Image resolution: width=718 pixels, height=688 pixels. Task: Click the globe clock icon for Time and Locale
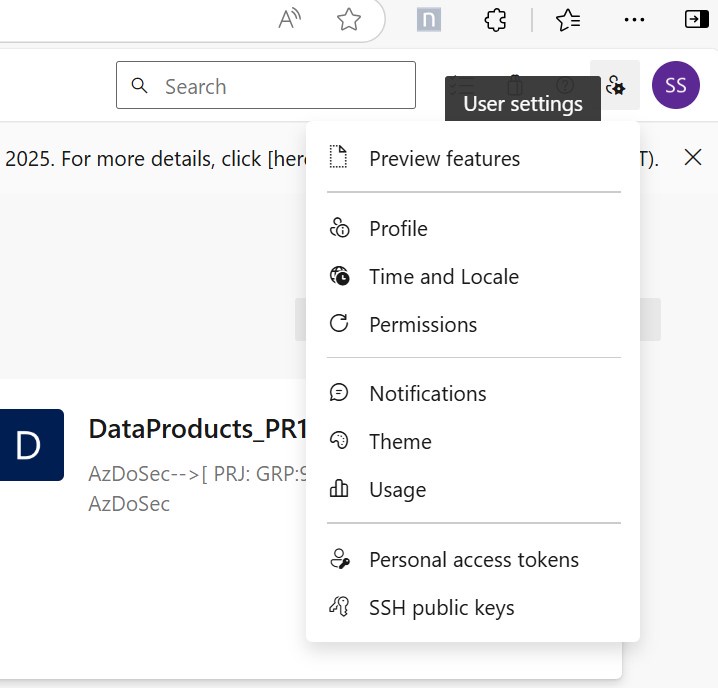[339, 276]
